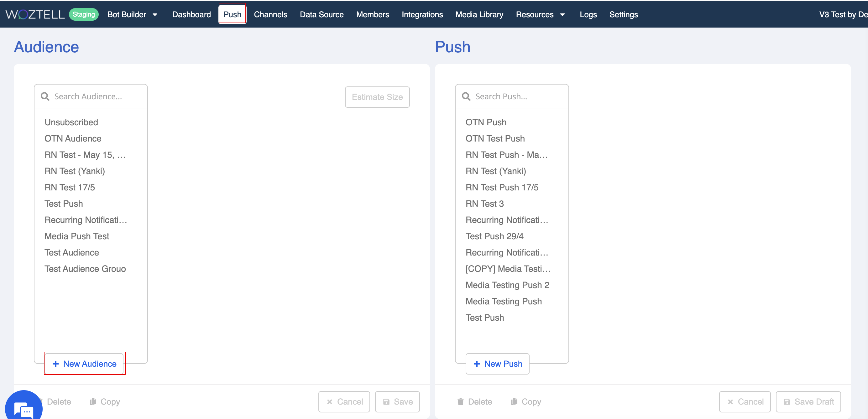Open the Dashboard tab
Viewport: 868px width, 419px height.
pyautogui.click(x=191, y=14)
